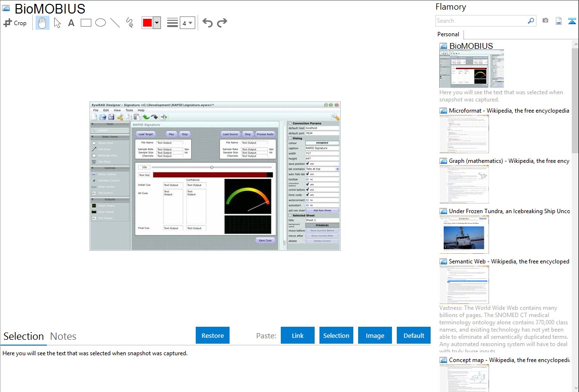Click the 'Semantic Web - Wikipedia' title
The image size is (579, 392).
pos(509,261)
